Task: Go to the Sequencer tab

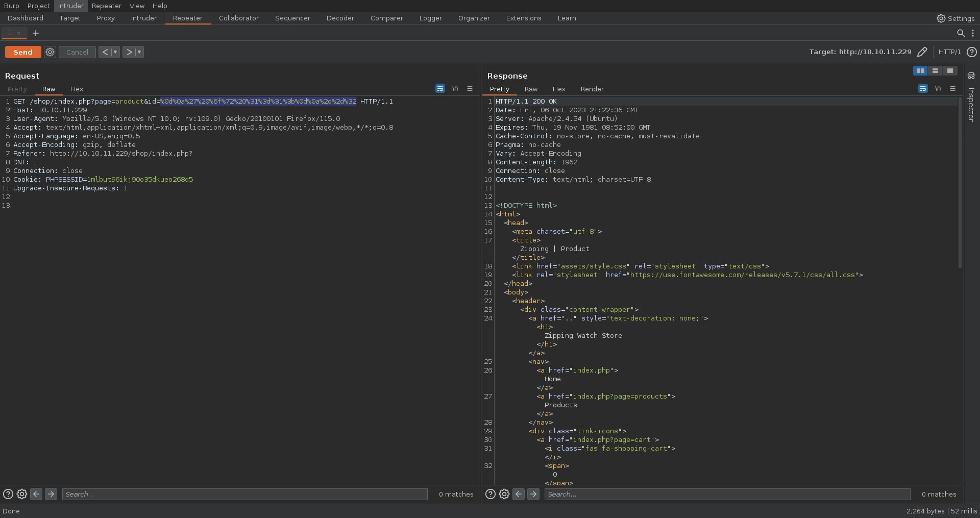Action: pos(292,18)
